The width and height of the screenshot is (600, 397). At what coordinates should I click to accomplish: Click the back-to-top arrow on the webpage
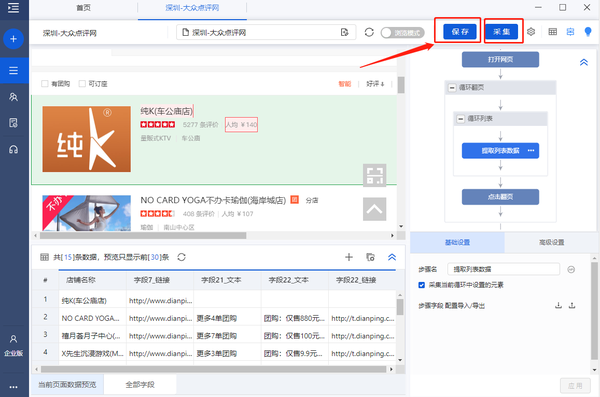point(374,209)
